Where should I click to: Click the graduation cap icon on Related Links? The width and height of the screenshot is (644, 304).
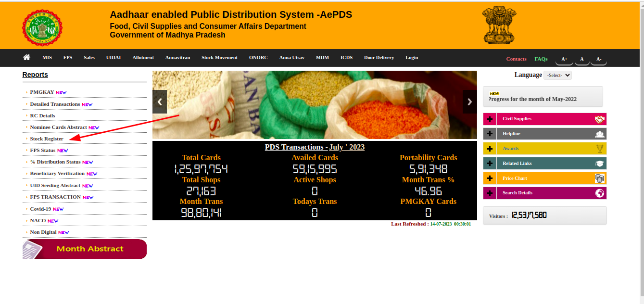click(599, 163)
